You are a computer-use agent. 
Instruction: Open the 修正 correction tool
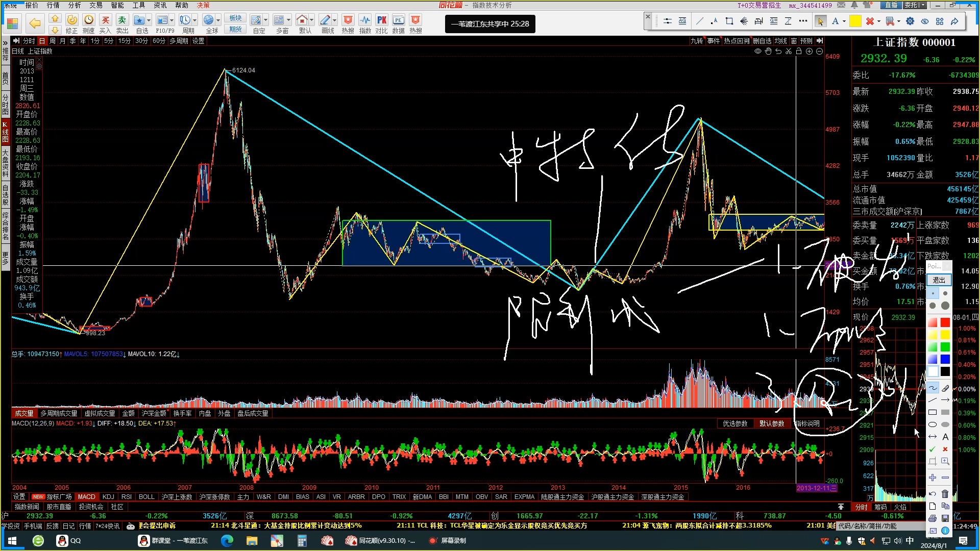(72, 23)
